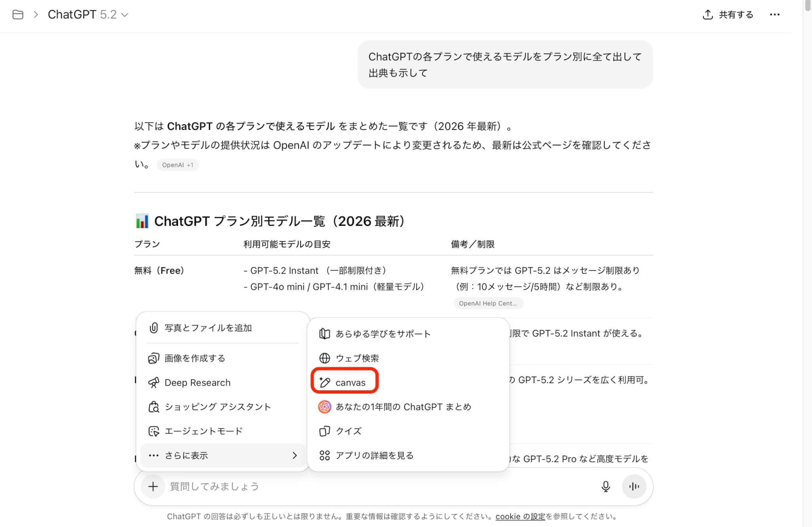Select 写真とファイルを追加 menu item
The height and width of the screenshot is (527, 812).
pyautogui.click(x=208, y=328)
